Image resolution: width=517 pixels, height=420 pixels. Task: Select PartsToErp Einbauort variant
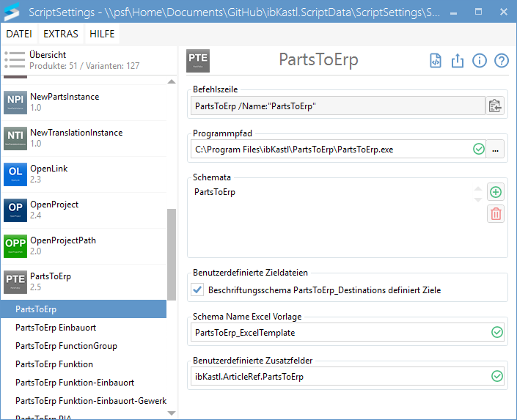56,328
